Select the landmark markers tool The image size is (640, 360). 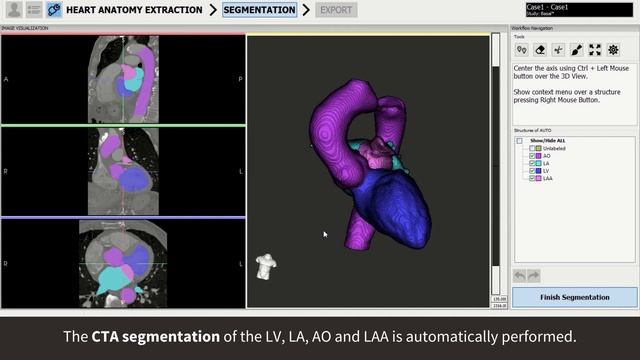(522, 50)
